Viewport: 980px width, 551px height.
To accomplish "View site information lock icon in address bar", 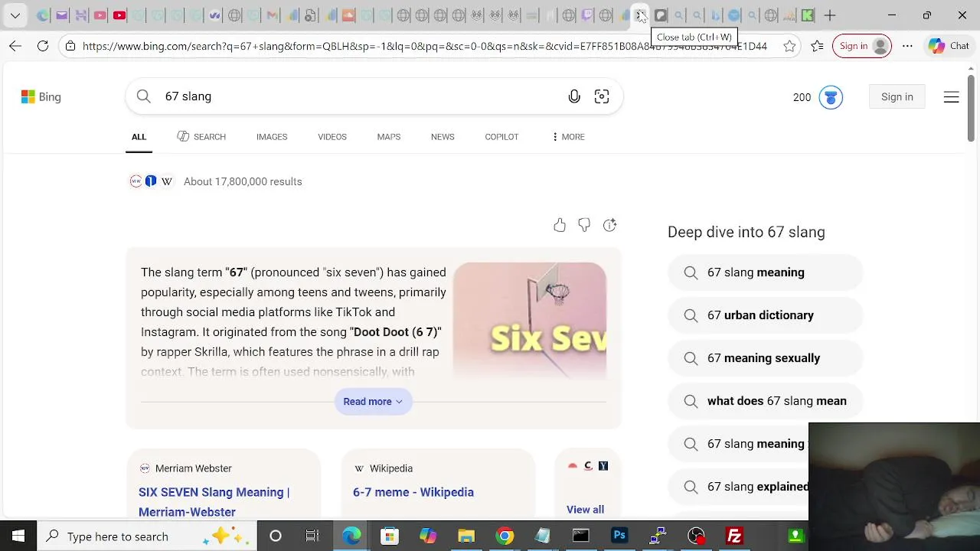I will pyautogui.click(x=70, y=46).
